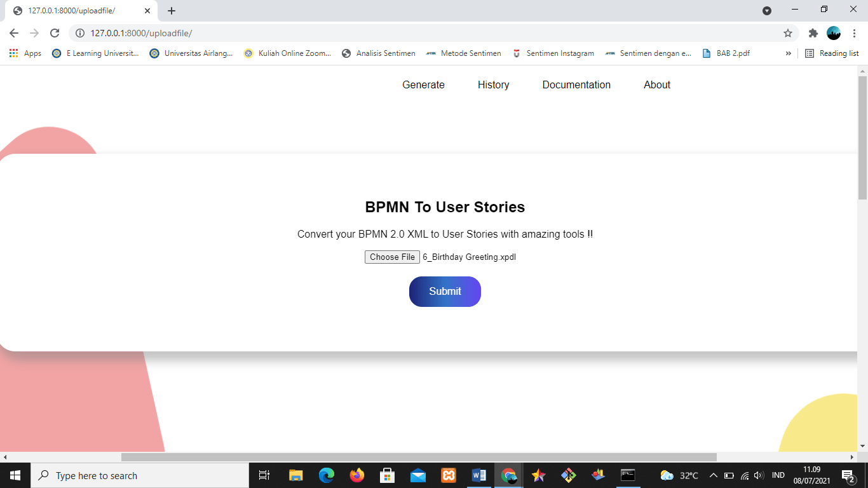
Task: Click the vertical scrollbar thumb
Action: 862,138
